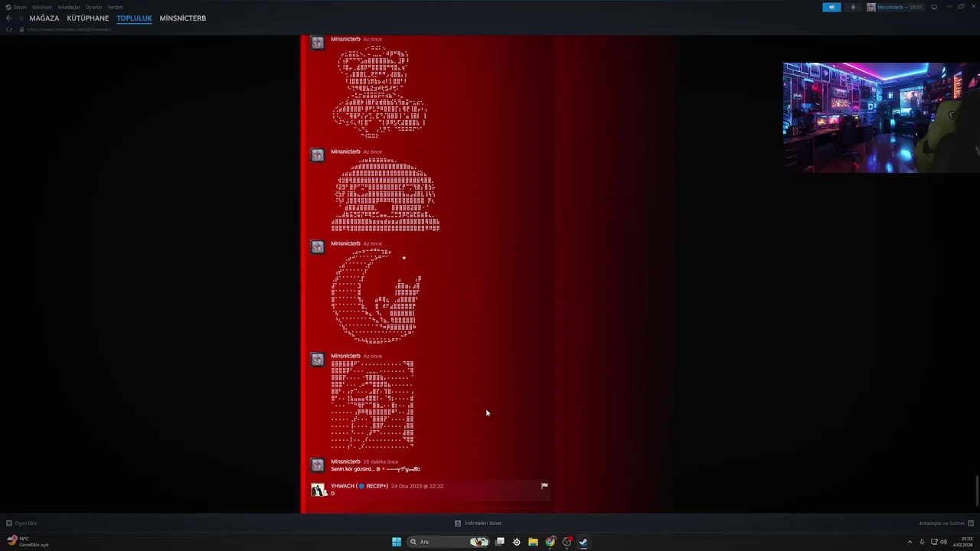Open the weather widget on the taskbar
The width and height of the screenshot is (980, 551).
(x=28, y=542)
